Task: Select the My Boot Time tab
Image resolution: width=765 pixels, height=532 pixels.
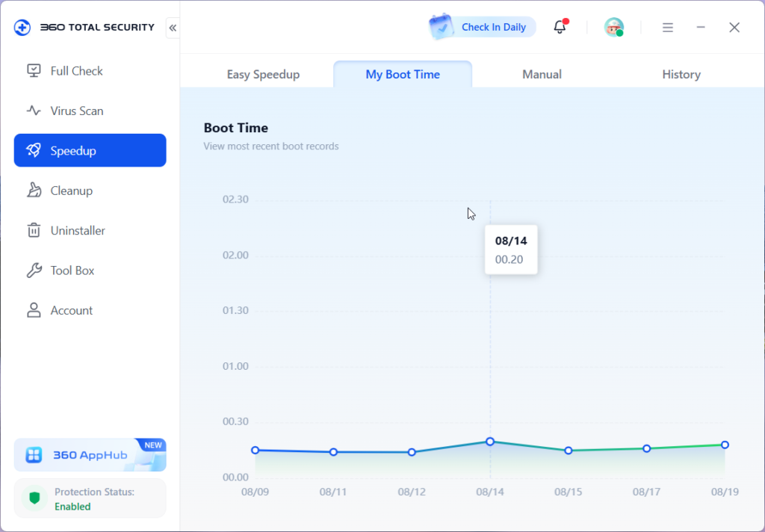Action: point(403,74)
